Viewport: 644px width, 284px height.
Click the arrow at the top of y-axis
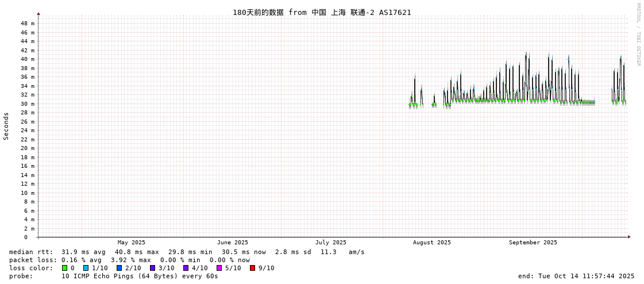(x=38, y=13)
